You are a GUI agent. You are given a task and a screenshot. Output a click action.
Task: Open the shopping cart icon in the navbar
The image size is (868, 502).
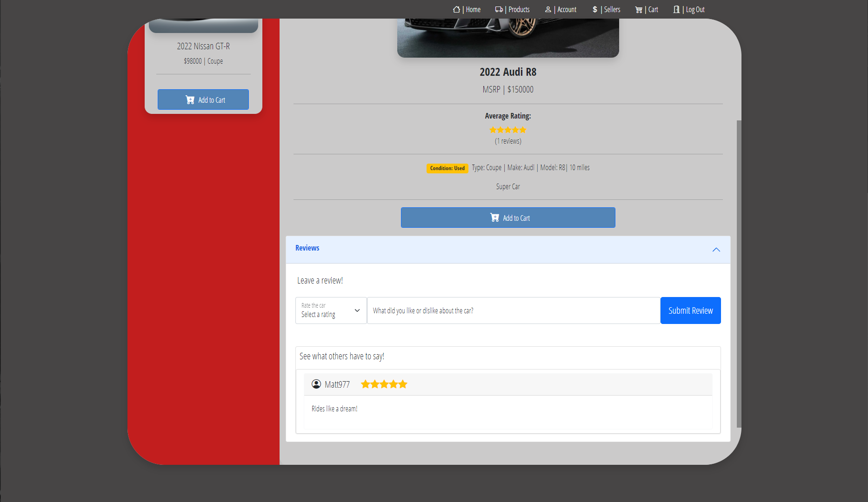pos(638,9)
